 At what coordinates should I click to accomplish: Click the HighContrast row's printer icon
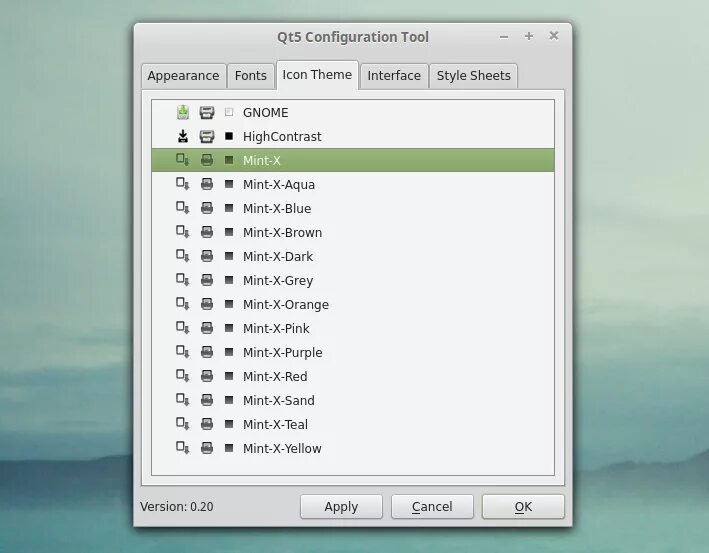pos(207,136)
